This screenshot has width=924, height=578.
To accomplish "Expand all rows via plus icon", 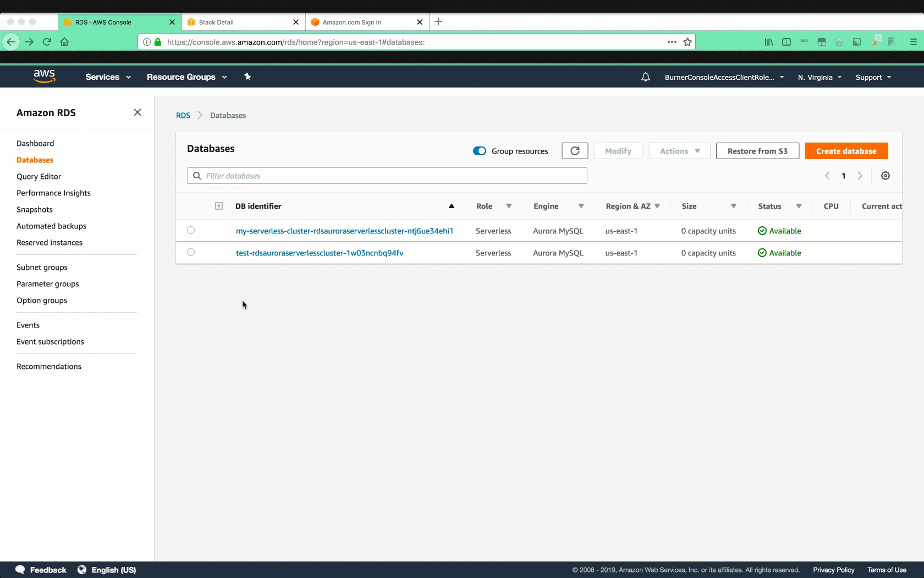I will coord(219,206).
